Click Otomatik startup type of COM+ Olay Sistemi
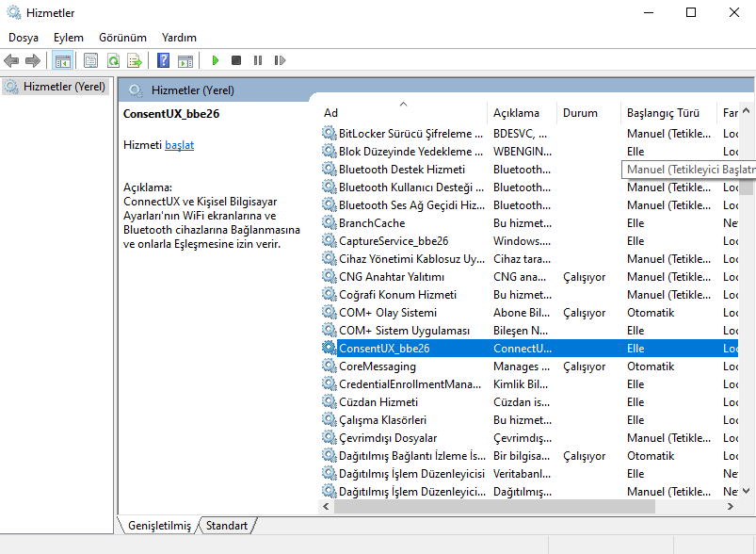The height and width of the screenshot is (554, 756). 651,312
